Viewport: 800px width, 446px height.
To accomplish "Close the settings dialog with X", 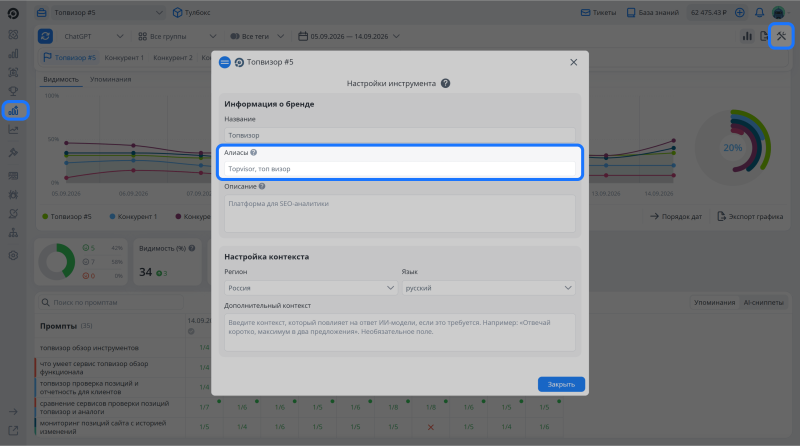I will [x=573, y=62].
